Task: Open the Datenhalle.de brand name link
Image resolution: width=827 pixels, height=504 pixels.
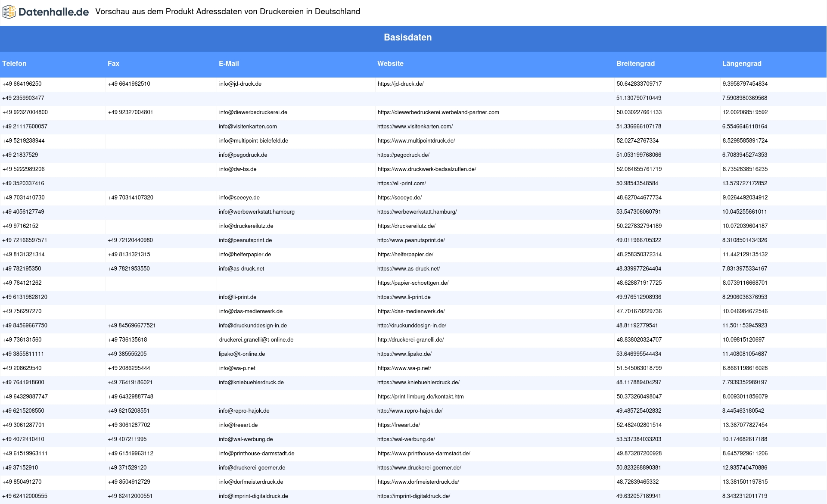Action: (x=54, y=12)
